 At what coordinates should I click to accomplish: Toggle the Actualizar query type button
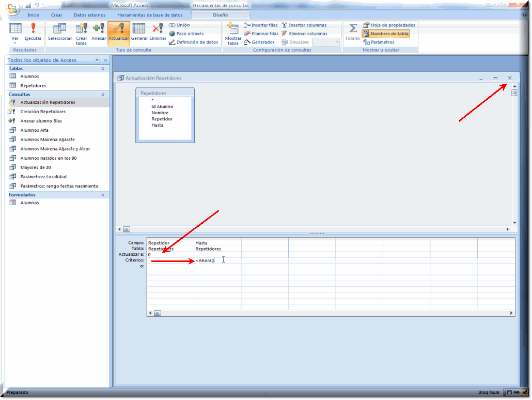119,32
